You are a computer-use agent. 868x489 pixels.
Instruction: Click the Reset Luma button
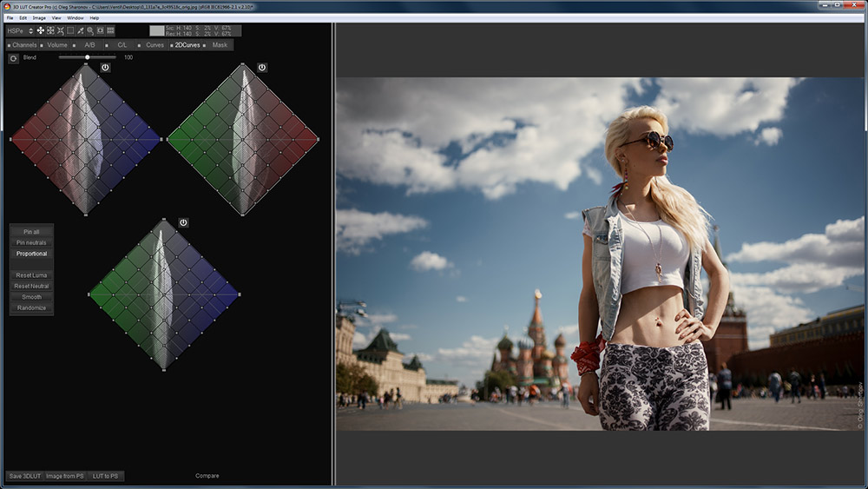click(31, 275)
